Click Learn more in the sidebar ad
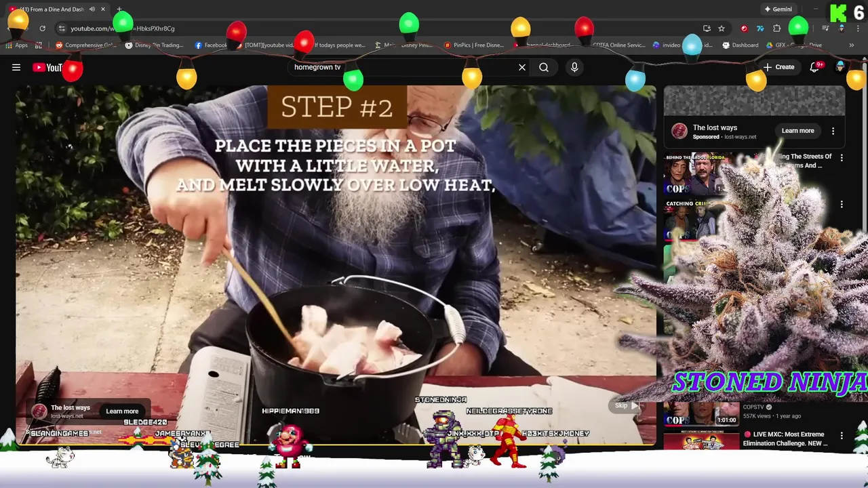This screenshot has width=868, height=488. tap(797, 131)
